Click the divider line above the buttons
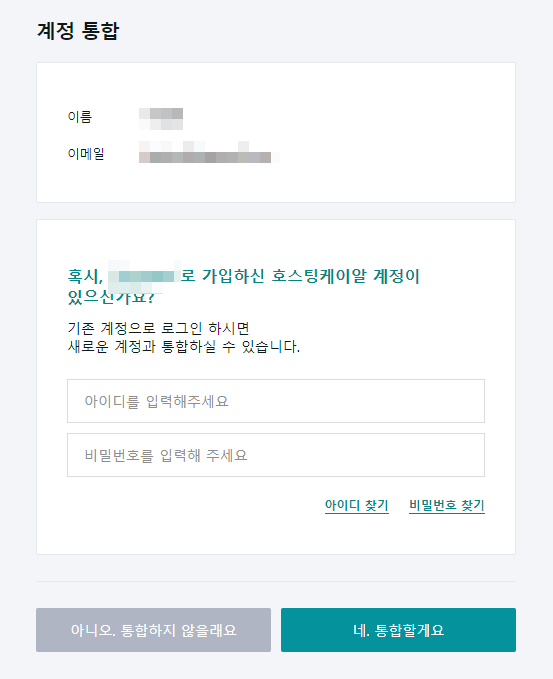Screen dimensions: 553x679 (276, 581)
